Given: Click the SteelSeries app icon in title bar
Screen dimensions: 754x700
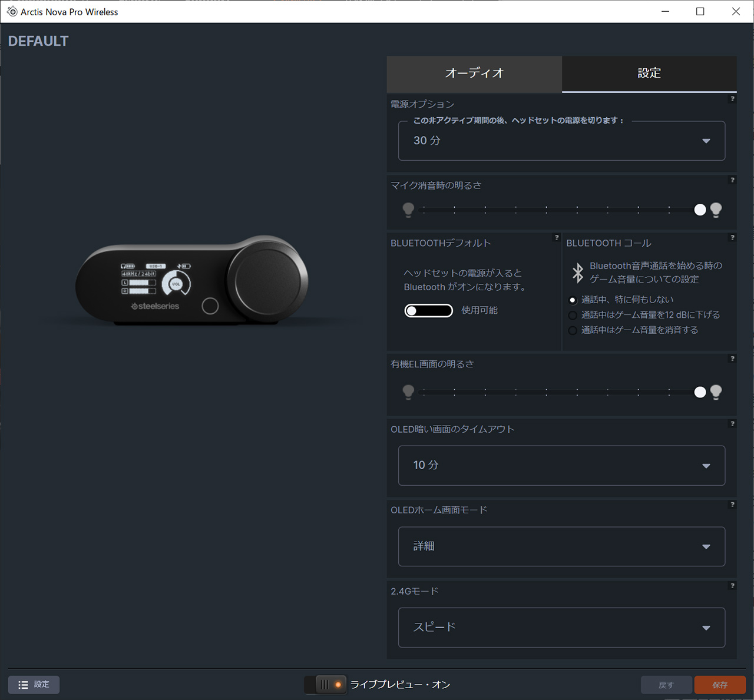Looking at the screenshot, I should (12, 12).
